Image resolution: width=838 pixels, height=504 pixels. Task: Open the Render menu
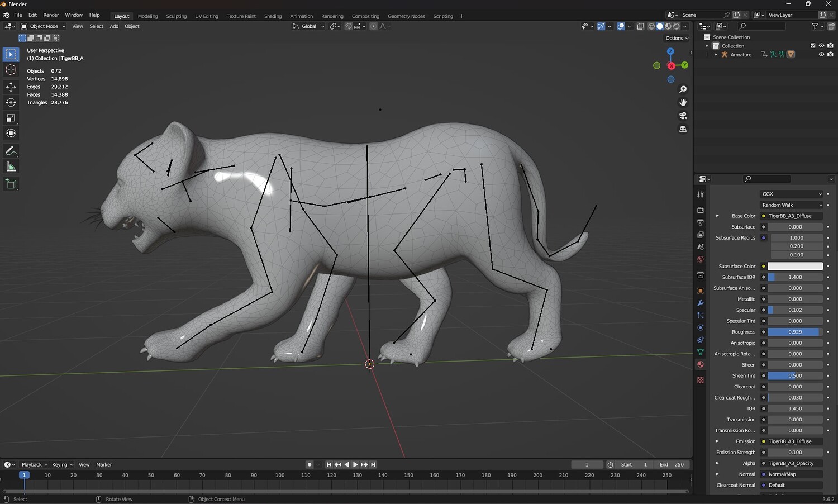51,15
